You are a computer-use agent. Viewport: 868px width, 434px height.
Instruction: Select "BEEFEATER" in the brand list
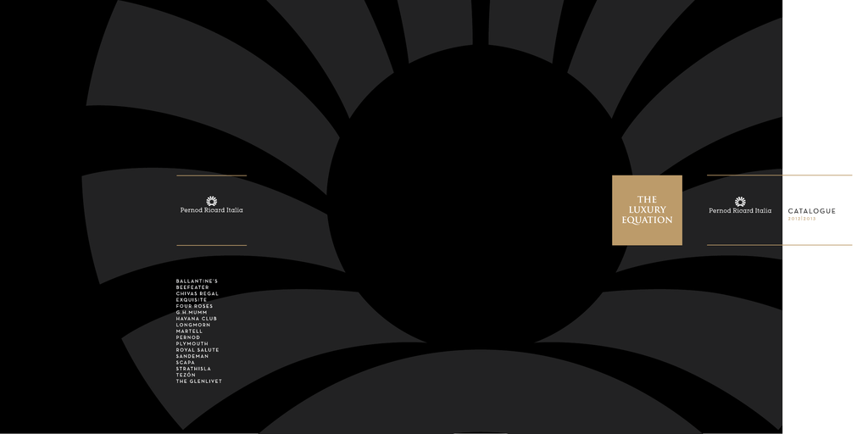coord(192,287)
